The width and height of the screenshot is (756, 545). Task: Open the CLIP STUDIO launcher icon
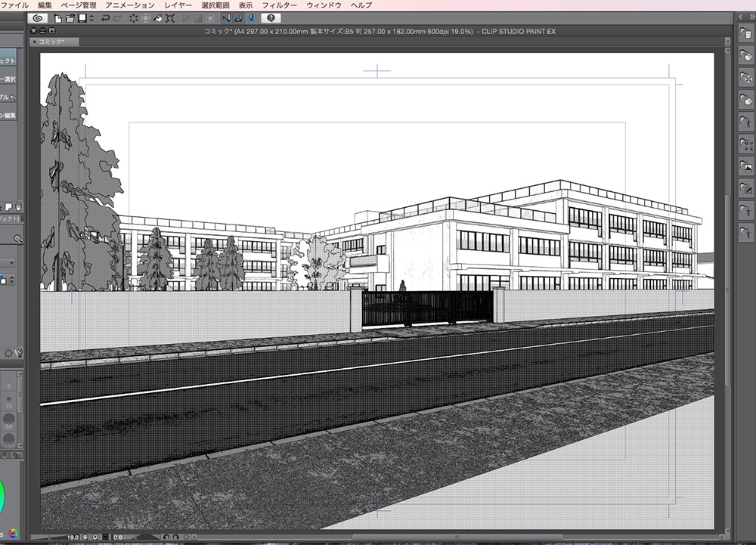[x=38, y=18]
